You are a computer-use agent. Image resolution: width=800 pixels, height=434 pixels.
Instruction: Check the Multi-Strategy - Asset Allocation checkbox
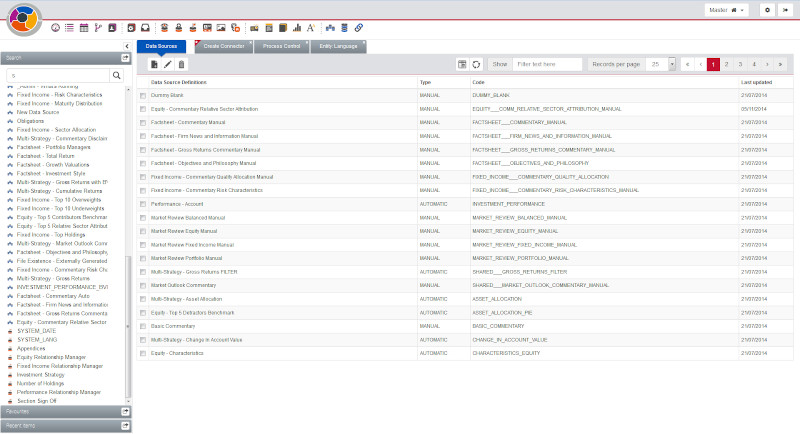tap(143, 299)
